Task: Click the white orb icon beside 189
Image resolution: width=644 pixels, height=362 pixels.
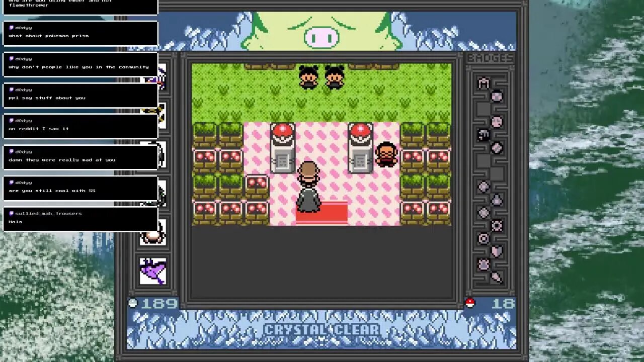Action: click(x=133, y=303)
